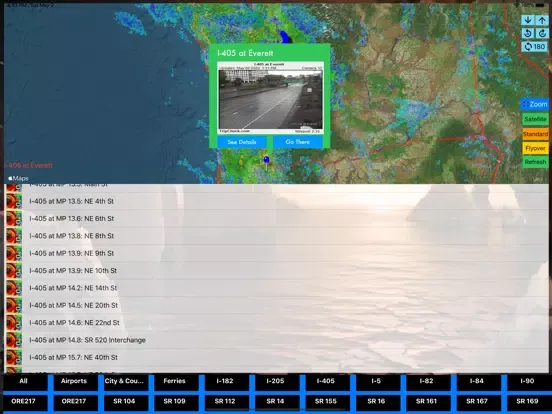Image resolution: width=552 pixels, height=414 pixels.
Task: Click the icon beside SR 520 Interchange row
Action: coord(14,340)
